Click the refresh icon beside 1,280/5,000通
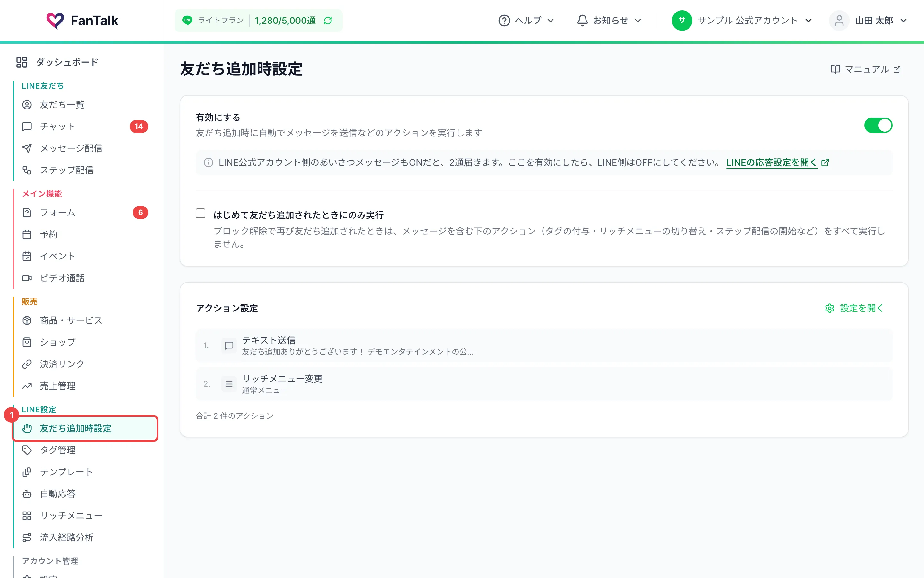The height and width of the screenshot is (578, 924). (x=328, y=21)
